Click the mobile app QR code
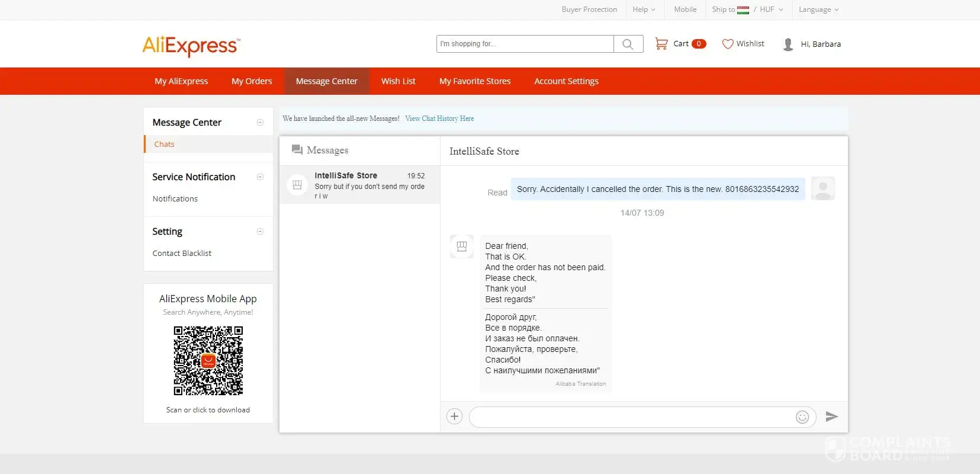This screenshot has height=474, width=980. tap(208, 360)
